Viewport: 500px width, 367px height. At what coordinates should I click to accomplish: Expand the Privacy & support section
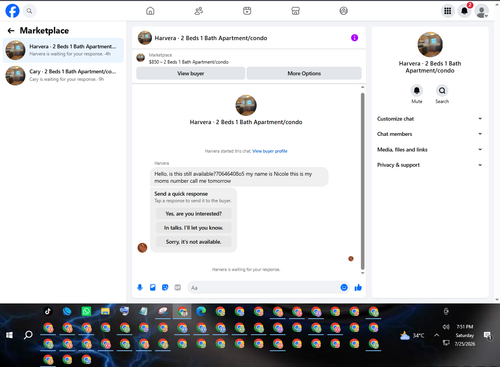[430, 165]
